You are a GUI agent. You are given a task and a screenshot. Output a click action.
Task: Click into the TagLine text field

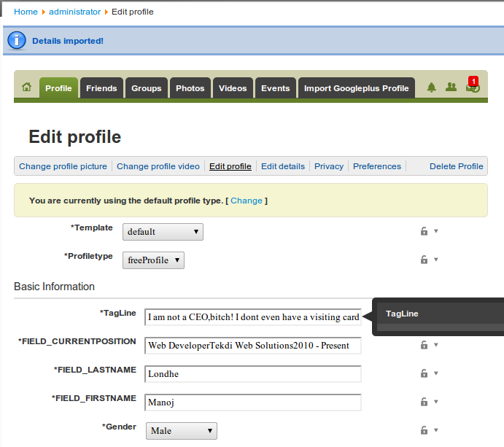click(253, 317)
